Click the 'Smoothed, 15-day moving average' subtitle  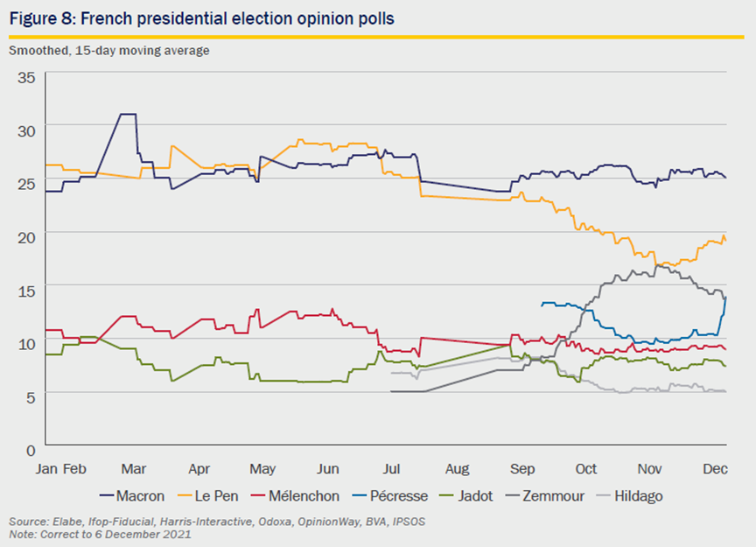coord(109,51)
